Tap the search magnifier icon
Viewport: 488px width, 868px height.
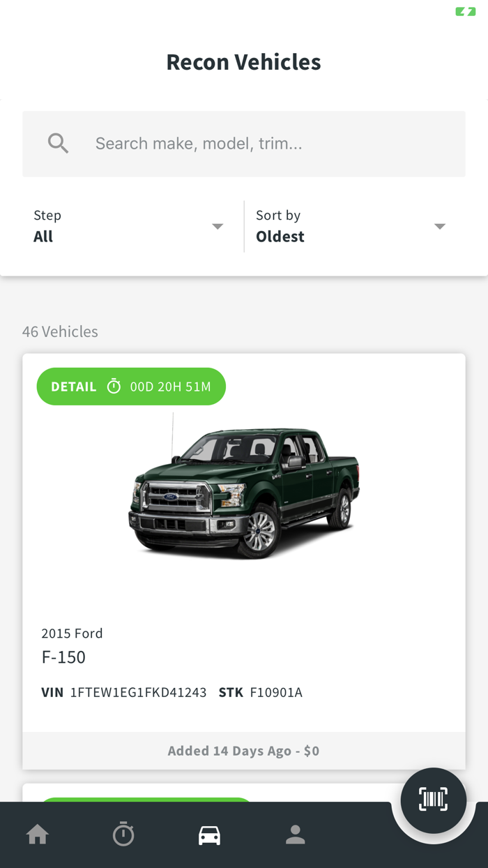click(x=58, y=144)
